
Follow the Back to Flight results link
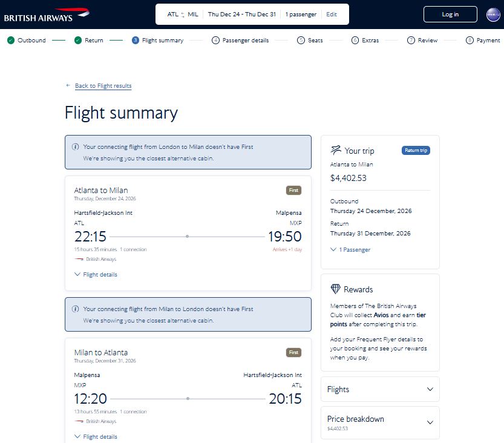(x=103, y=86)
